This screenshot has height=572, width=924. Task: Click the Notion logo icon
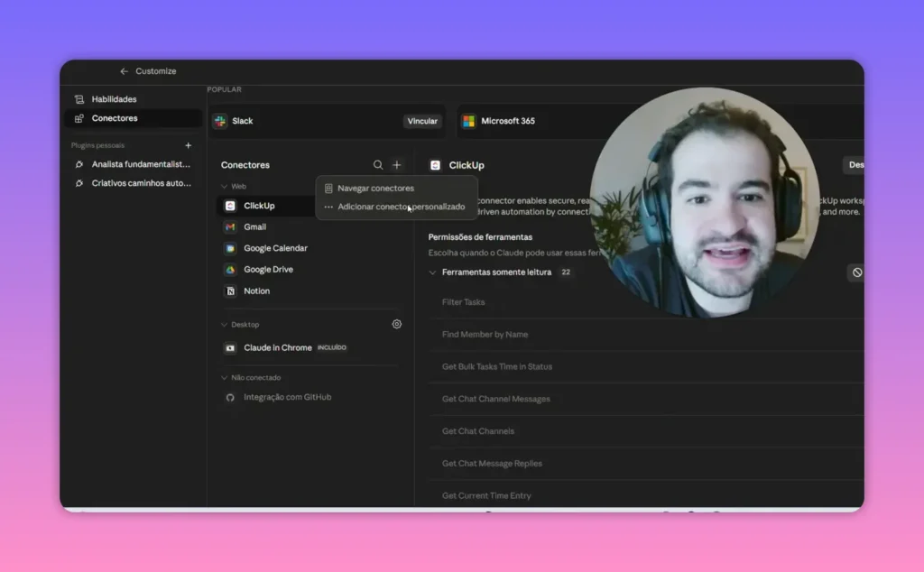tap(230, 291)
